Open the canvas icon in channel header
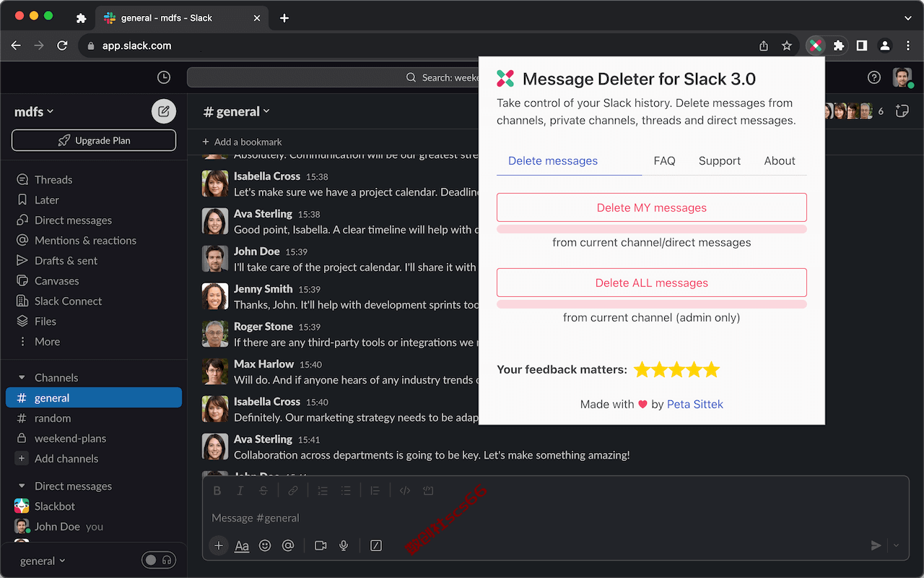The height and width of the screenshot is (578, 924). [x=902, y=111]
